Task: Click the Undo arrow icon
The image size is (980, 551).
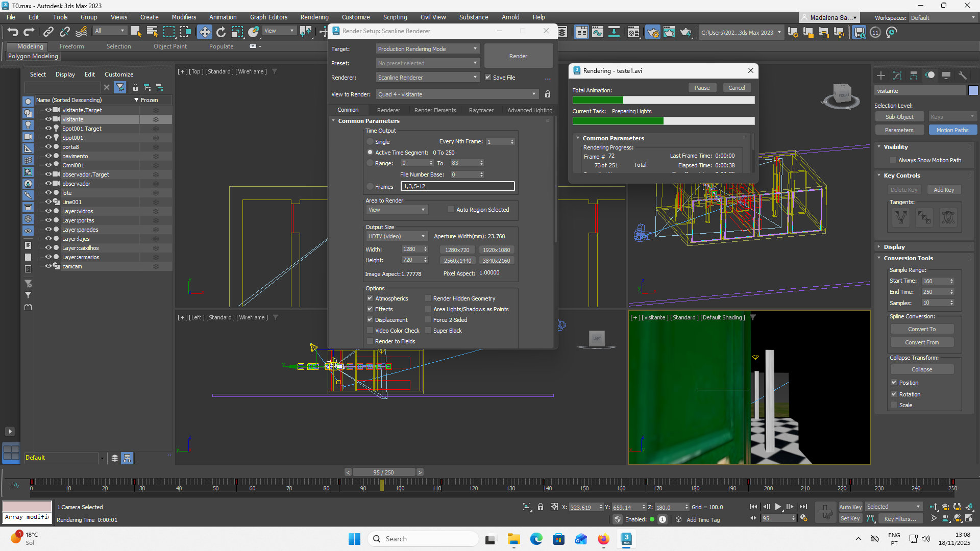Action: pyautogui.click(x=13, y=32)
